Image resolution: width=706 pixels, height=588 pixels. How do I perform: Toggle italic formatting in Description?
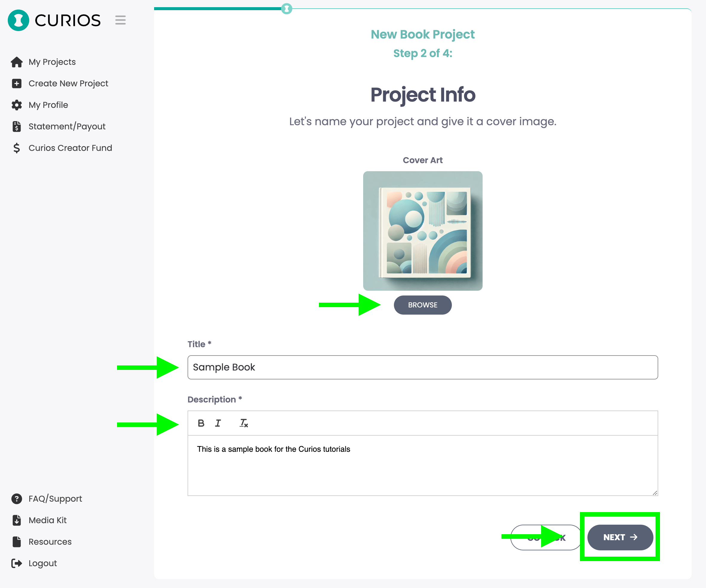pyautogui.click(x=218, y=423)
